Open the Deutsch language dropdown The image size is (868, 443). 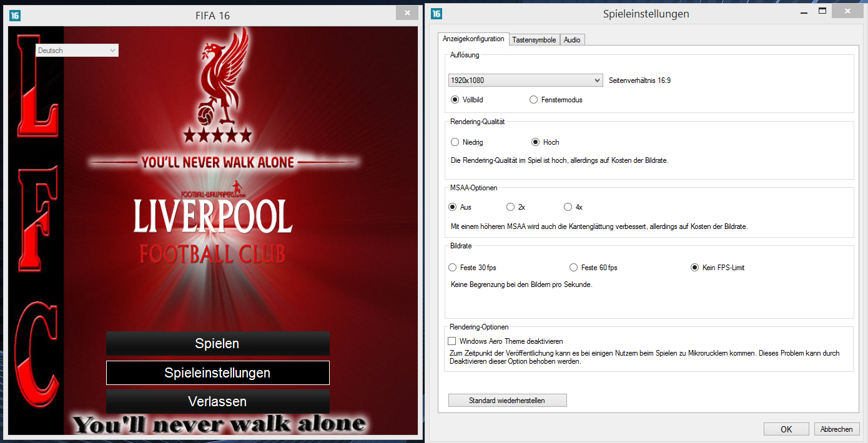[x=77, y=51]
